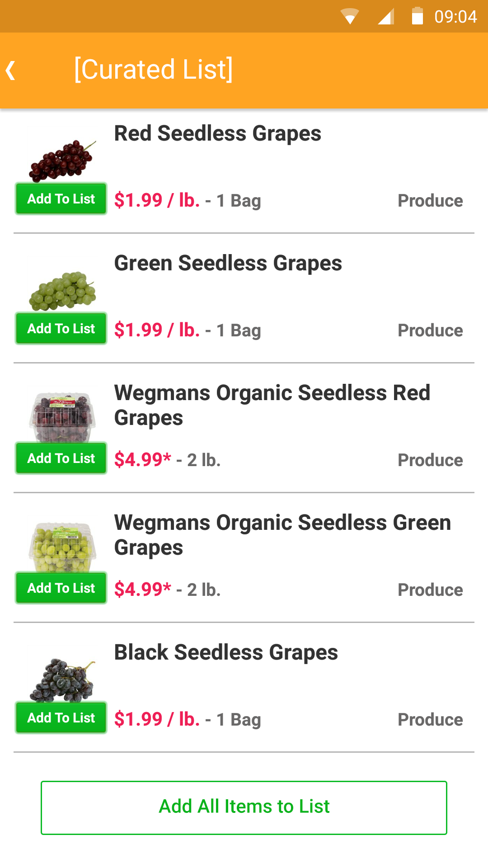488x868 pixels.
Task: Tap the back arrow in header
Action: [11, 71]
